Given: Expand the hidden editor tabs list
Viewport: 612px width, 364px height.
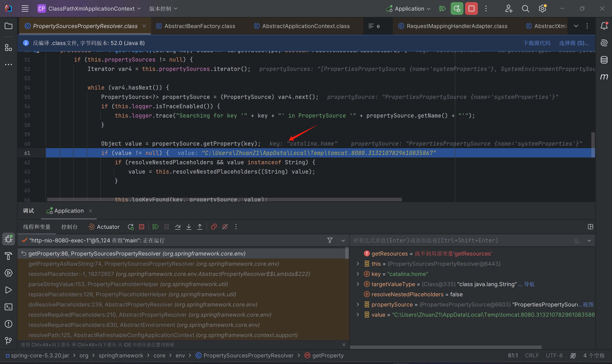Looking at the screenshot, I should (576, 26).
